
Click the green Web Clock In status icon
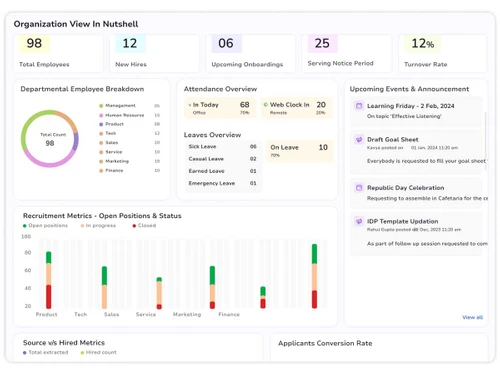point(266,105)
